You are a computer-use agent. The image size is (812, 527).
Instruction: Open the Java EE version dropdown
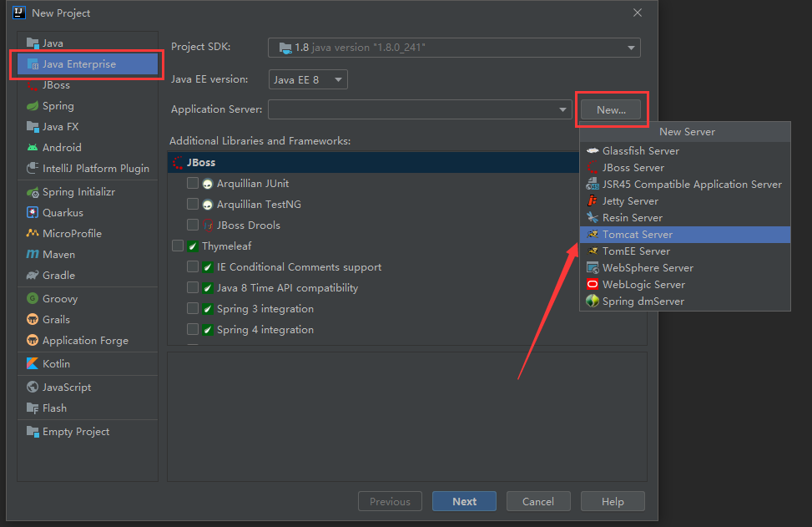pyautogui.click(x=308, y=80)
